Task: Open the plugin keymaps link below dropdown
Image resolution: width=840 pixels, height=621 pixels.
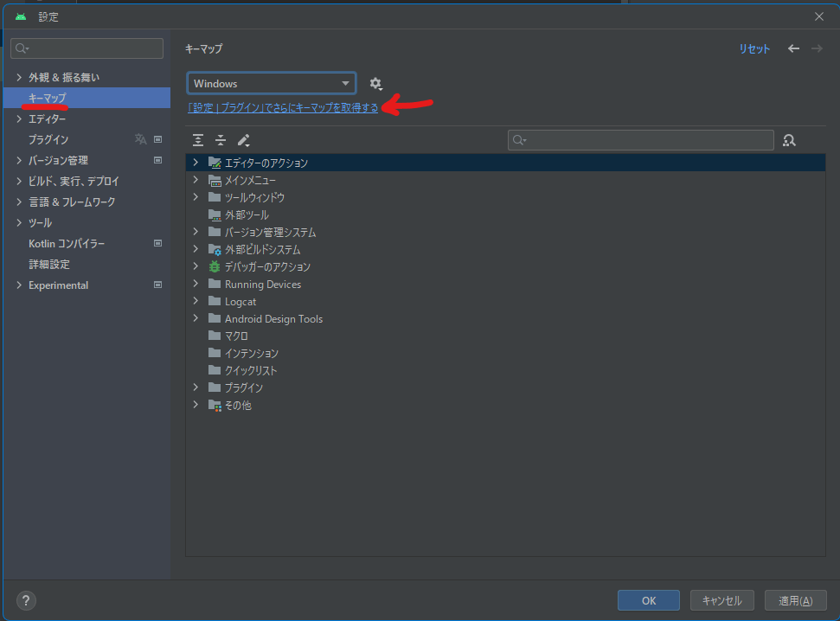Action: pyautogui.click(x=283, y=108)
